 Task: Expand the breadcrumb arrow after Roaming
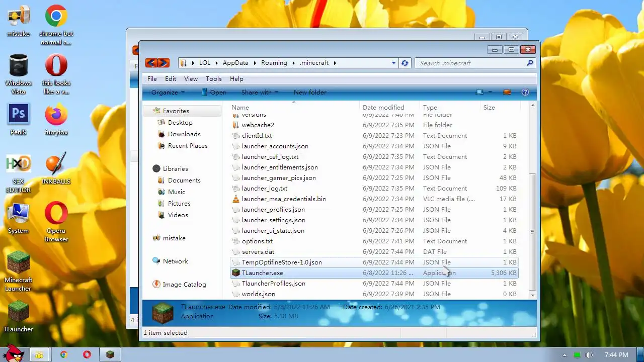(x=293, y=63)
